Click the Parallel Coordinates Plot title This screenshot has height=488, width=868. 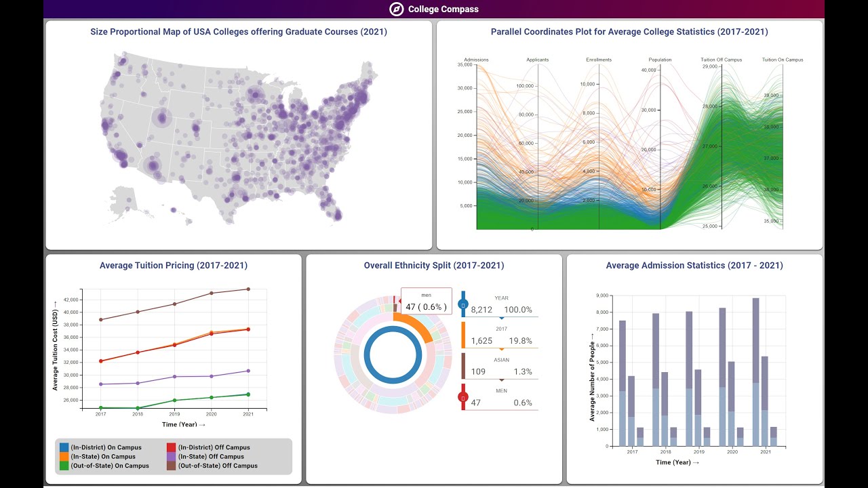pyautogui.click(x=629, y=32)
